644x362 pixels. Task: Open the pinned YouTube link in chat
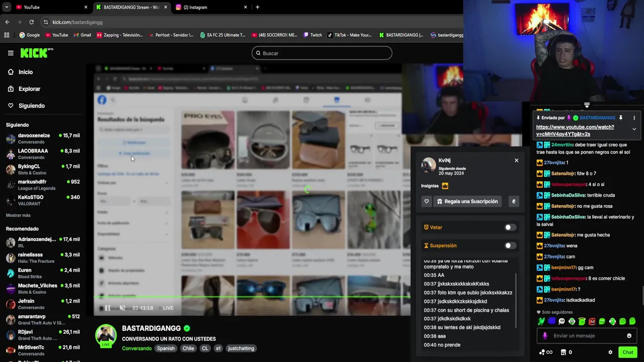(575, 131)
